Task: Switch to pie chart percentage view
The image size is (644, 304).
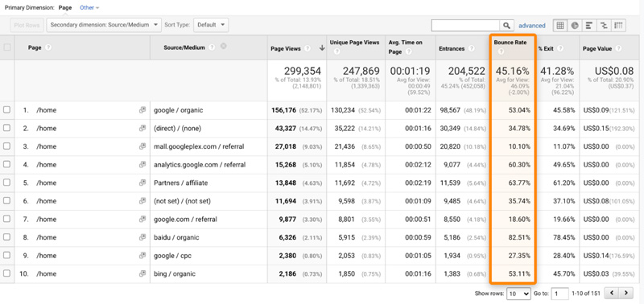Action: click(x=575, y=26)
